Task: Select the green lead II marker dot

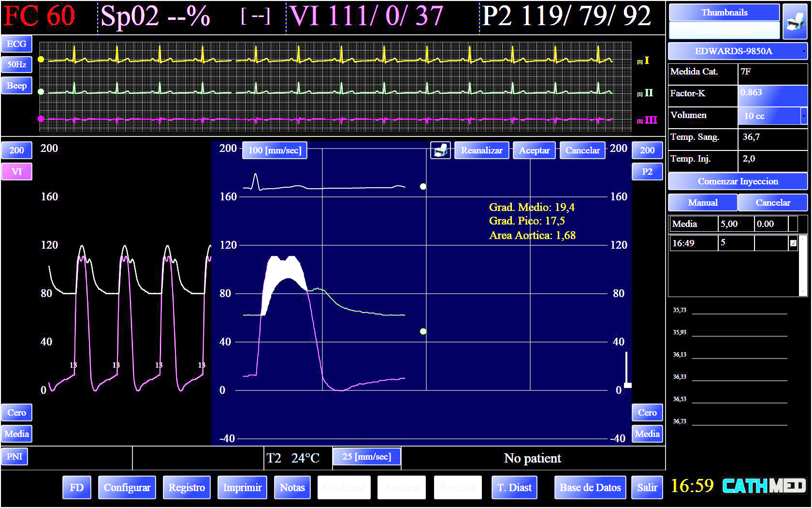Action: 41,91
